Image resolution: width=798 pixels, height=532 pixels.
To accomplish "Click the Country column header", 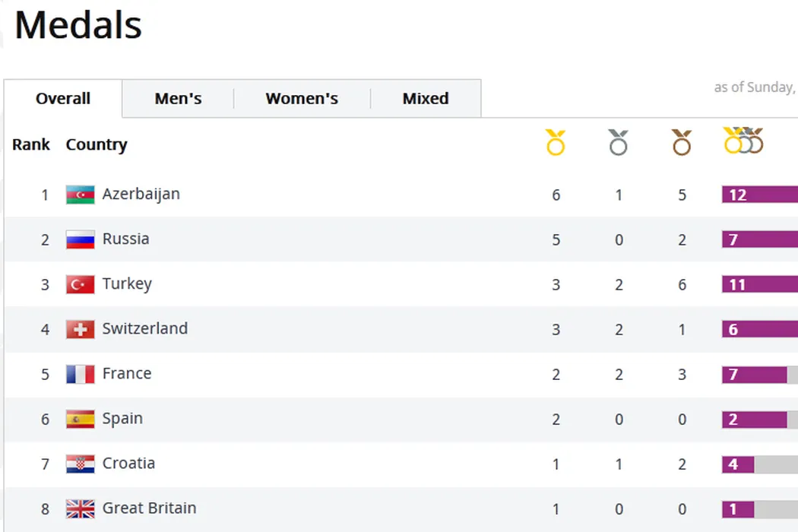I will [x=97, y=144].
